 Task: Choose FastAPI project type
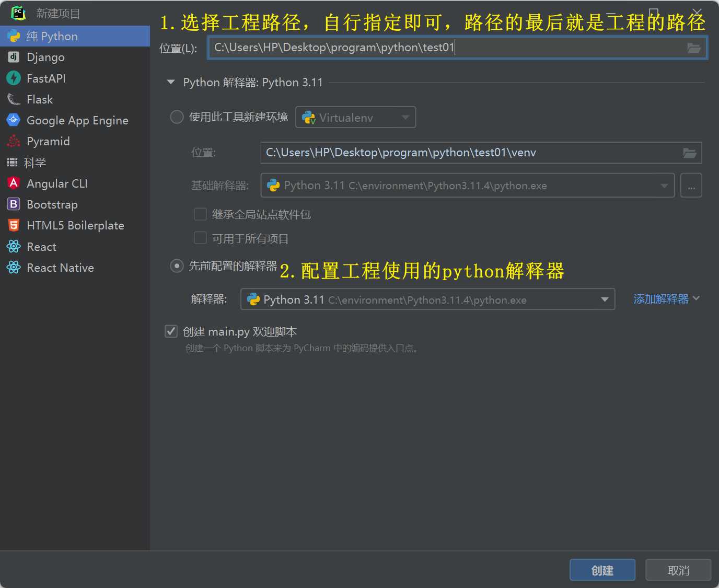(75, 78)
